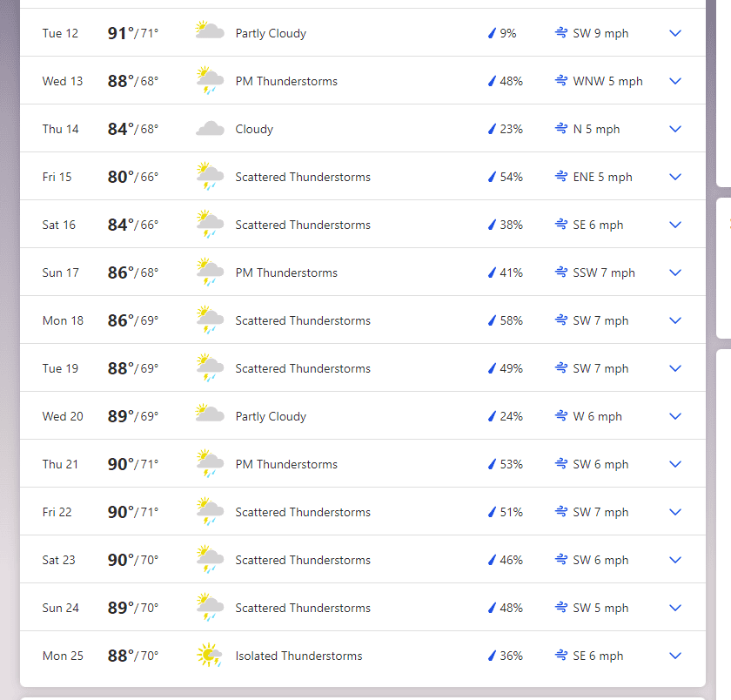Image resolution: width=731 pixels, height=700 pixels.
Task: Open Mon 25 forecast chevron
Action: (x=675, y=656)
